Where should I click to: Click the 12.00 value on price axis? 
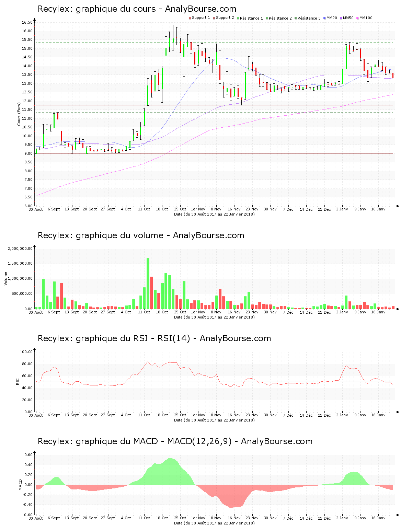pos(27,101)
